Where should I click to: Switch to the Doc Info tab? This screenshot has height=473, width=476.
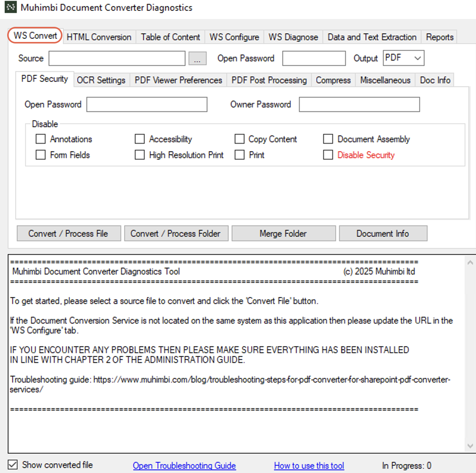pyautogui.click(x=434, y=80)
